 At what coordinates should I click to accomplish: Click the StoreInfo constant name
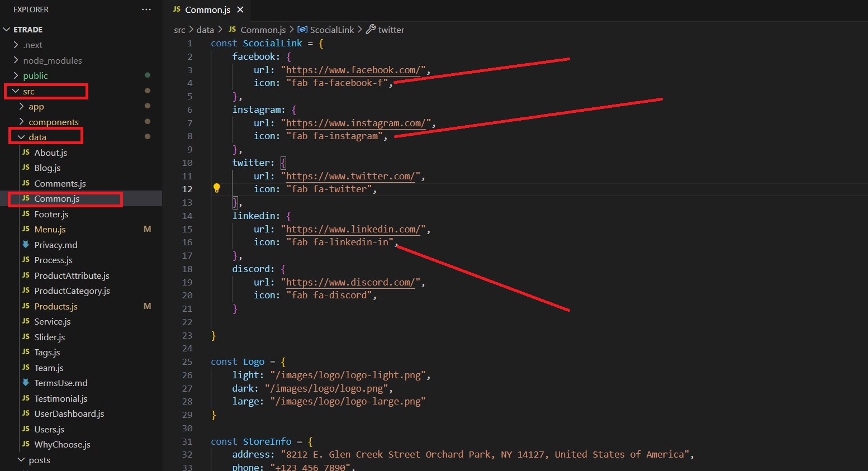[x=267, y=441]
